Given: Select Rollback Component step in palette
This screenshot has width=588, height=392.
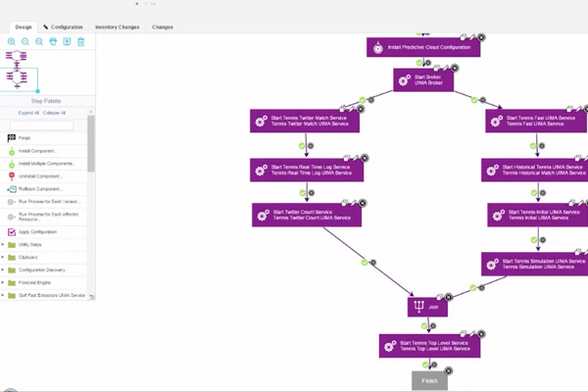Looking at the screenshot, I should (x=43, y=189).
